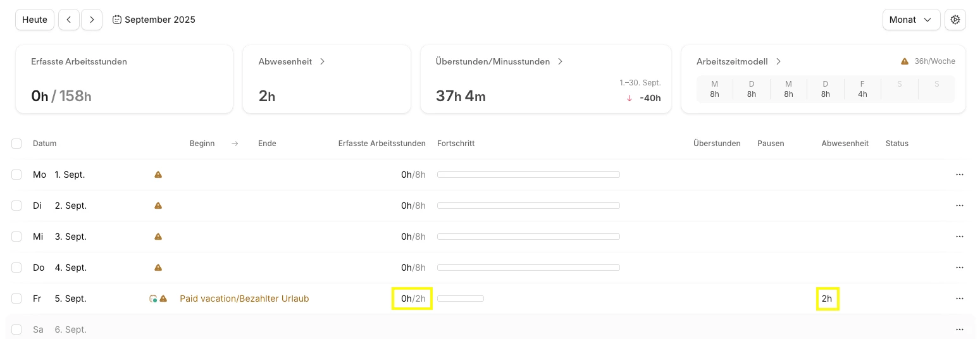Click absence calendar icon on 5. Sept. row

pyautogui.click(x=152, y=299)
